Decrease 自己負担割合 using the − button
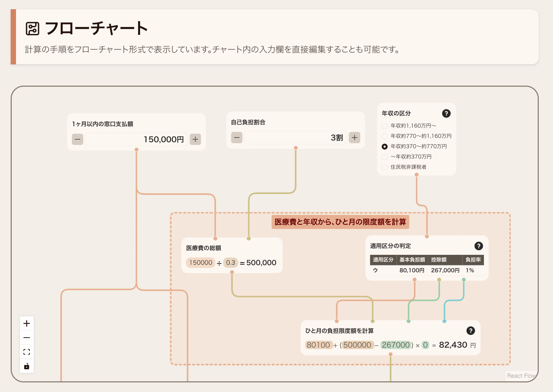The width and height of the screenshot is (553, 392). point(236,137)
